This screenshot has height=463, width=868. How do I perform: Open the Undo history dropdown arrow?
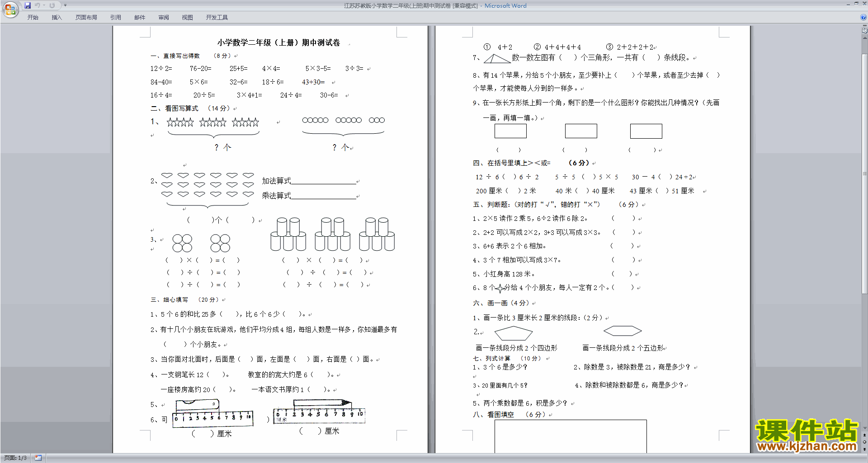[44, 5]
